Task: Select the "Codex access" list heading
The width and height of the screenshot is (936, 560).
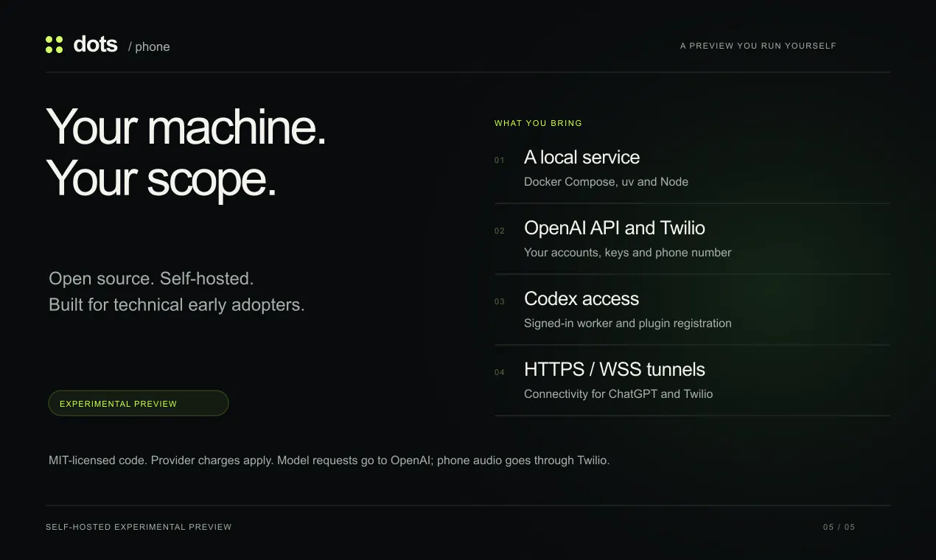Action: tap(581, 298)
